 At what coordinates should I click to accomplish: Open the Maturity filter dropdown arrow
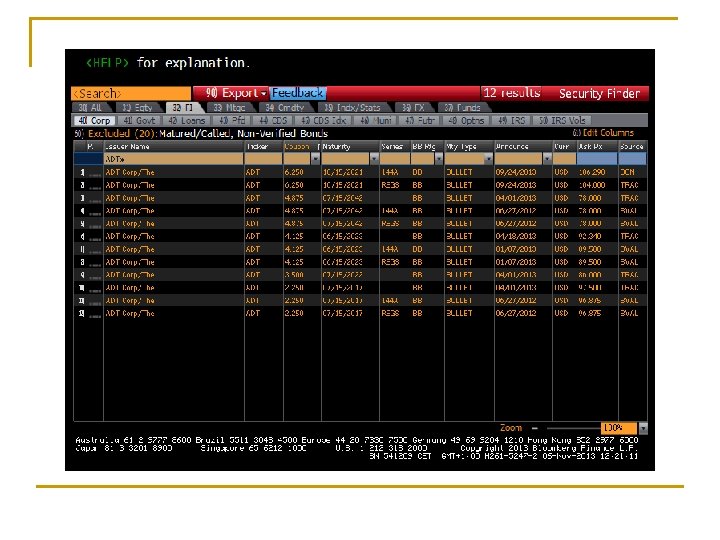(374, 159)
